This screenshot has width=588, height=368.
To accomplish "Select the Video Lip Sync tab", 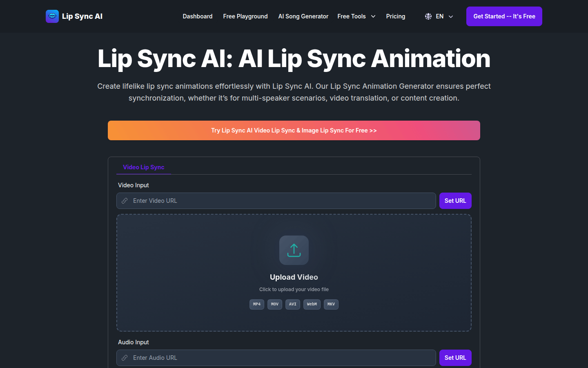I will click(144, 167).
